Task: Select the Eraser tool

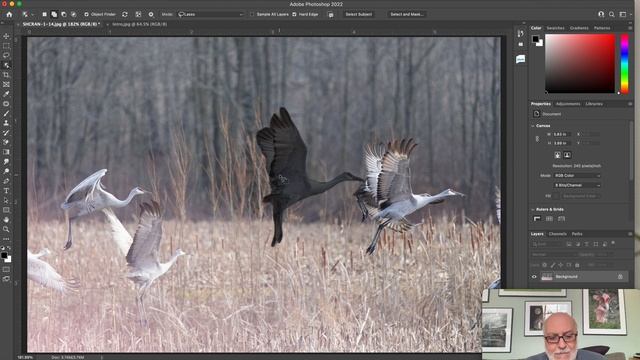Action: point(6,142)
